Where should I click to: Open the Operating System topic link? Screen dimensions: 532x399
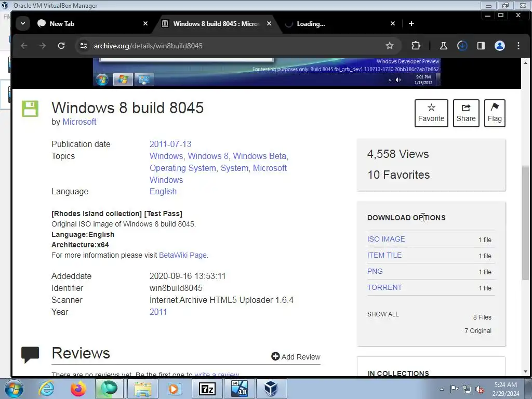click(182, 168)
